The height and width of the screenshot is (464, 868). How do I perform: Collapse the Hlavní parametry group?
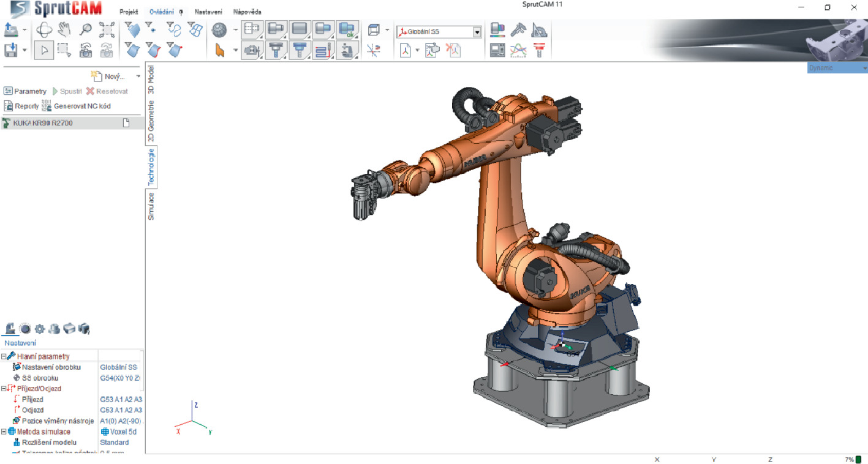point(4,356)
